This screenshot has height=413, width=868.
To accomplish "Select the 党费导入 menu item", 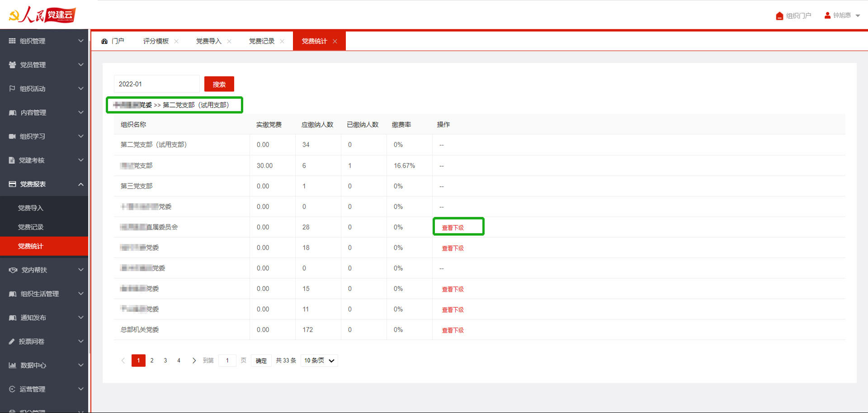I will pos(30,208).
